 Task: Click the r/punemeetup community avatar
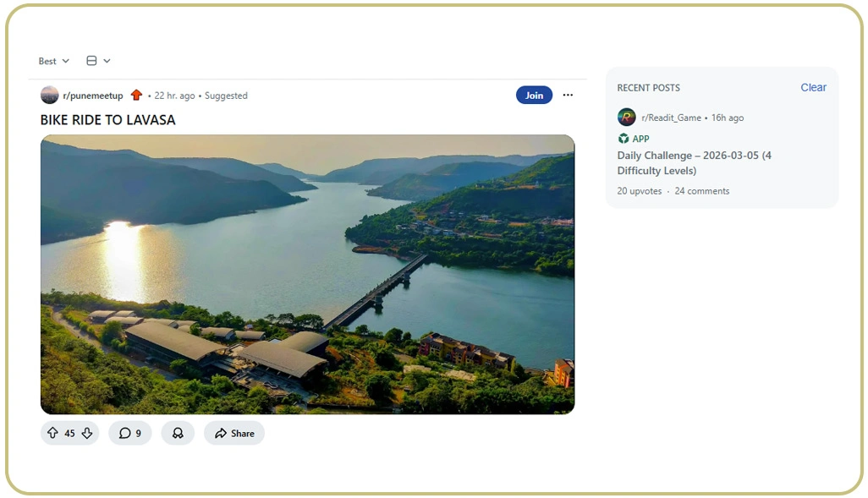click(50, 96)
